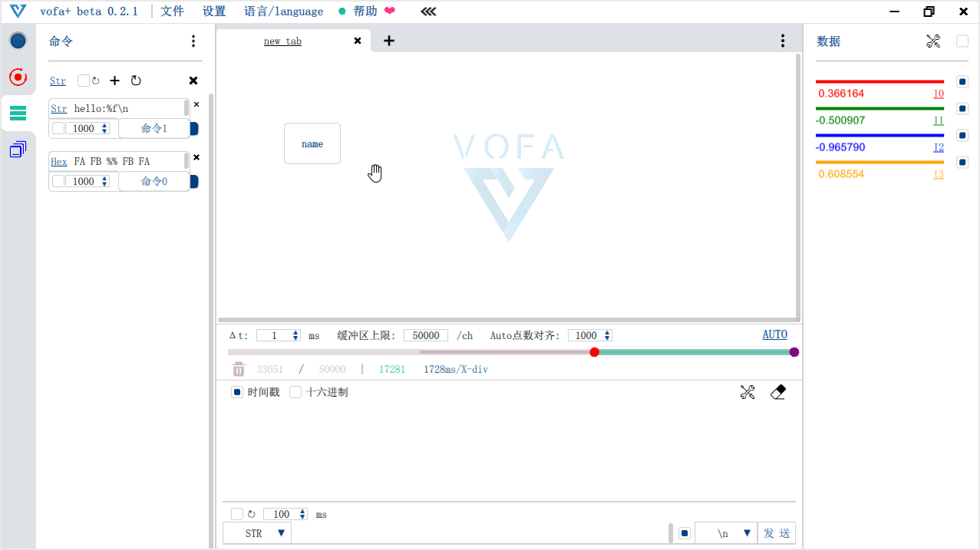The height and width of the screenshot is (550, 980).
Task: Close the new_tab tab
Action: (x=358, y=41)
